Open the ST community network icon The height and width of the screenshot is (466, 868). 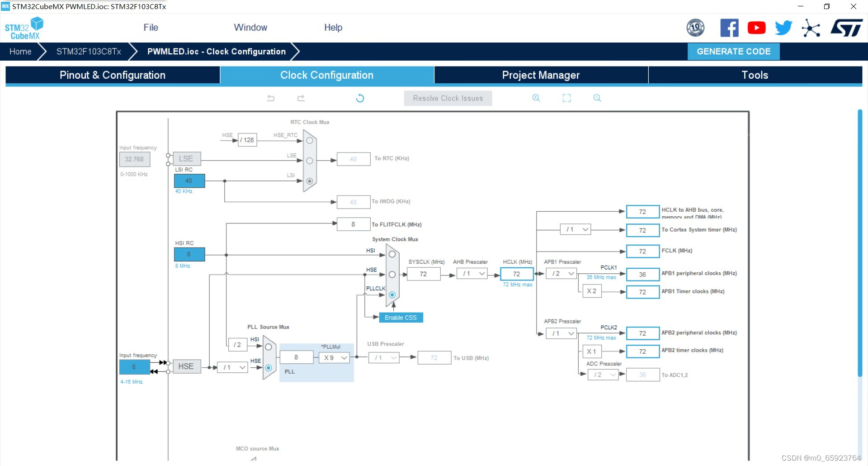tap(811, 28)
